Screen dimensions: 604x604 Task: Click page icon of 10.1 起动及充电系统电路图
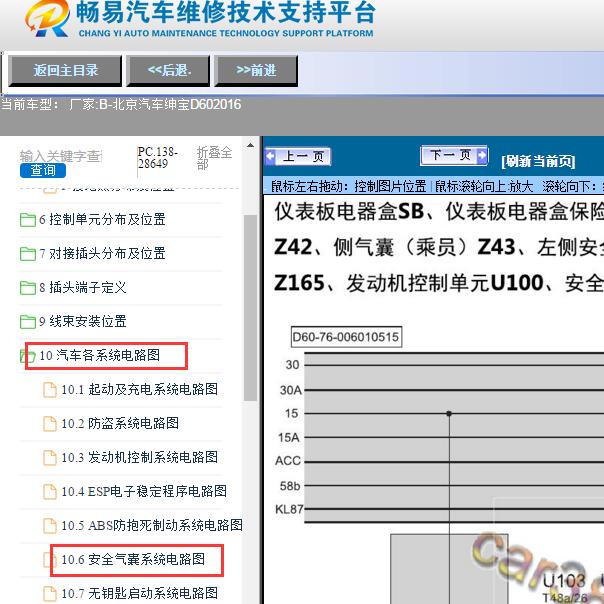(50, 389)
